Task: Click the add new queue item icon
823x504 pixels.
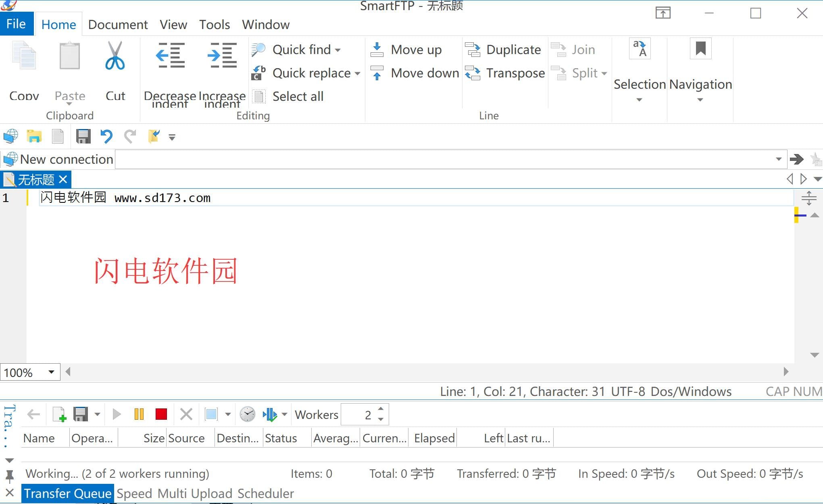Action: click(60, 414)
